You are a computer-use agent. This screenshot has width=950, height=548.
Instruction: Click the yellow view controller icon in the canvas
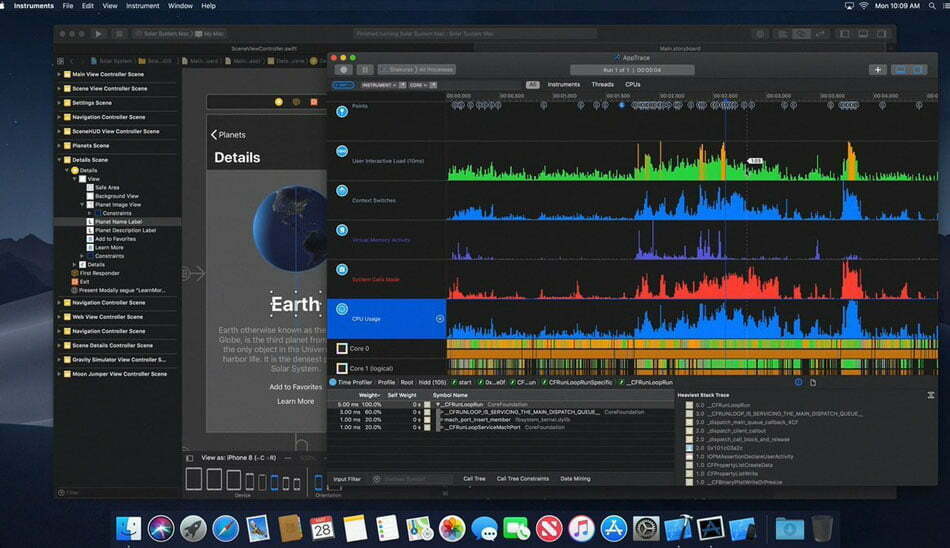coord(279,102)
